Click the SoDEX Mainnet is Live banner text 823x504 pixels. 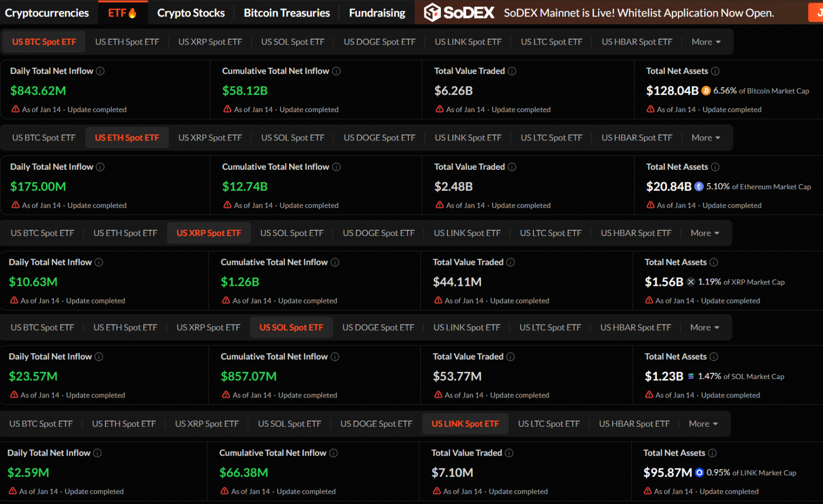click(638, 13)
